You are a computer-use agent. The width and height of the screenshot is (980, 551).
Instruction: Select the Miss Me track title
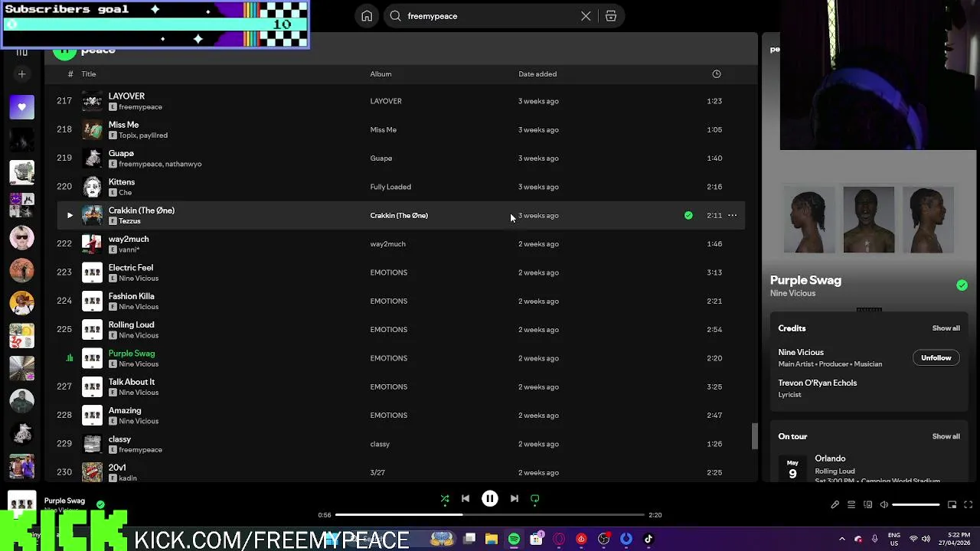(x=123, y=125)
